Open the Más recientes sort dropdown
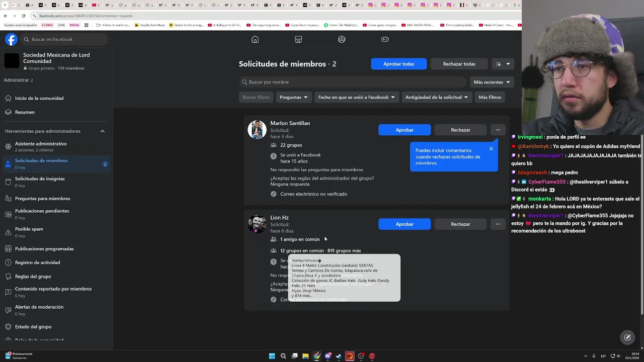The image size is (644, 362). (492, 82)
